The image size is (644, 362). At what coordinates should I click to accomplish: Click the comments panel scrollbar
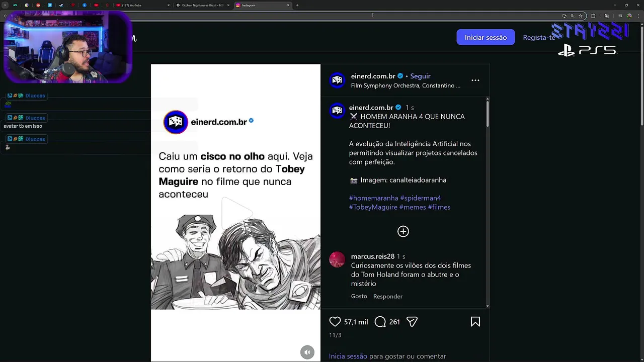[487, 114]
